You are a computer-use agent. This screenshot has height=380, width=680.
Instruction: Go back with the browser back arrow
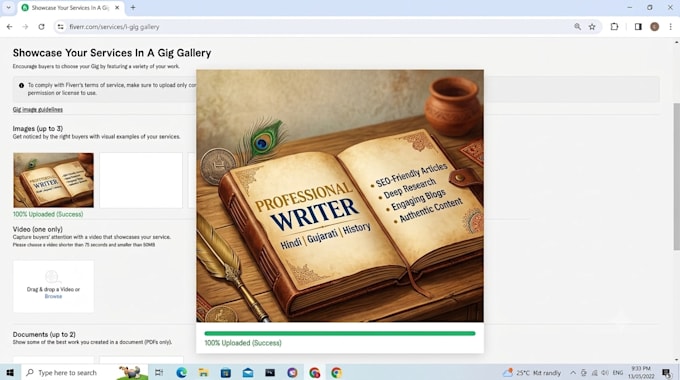(10, 27)
